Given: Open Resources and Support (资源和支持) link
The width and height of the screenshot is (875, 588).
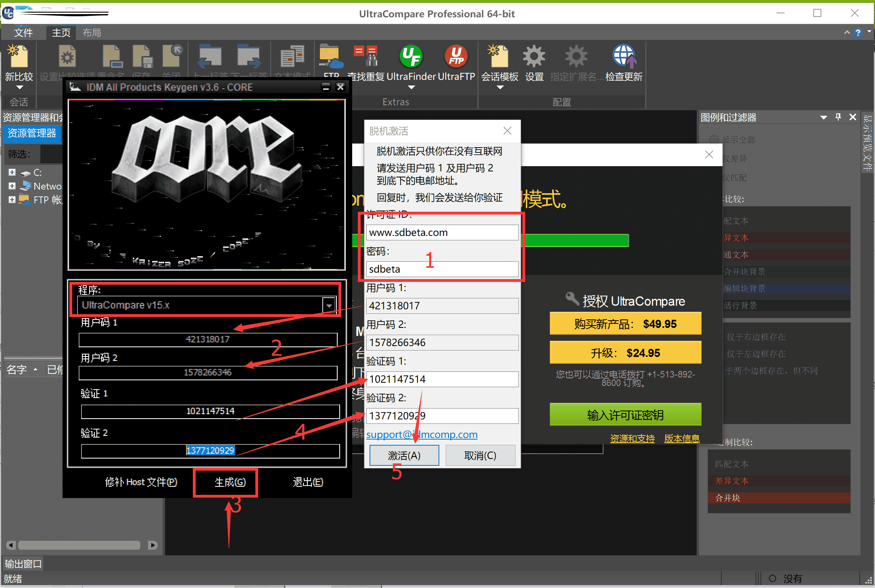Looking at the screenshot, I should pos(632,438).
